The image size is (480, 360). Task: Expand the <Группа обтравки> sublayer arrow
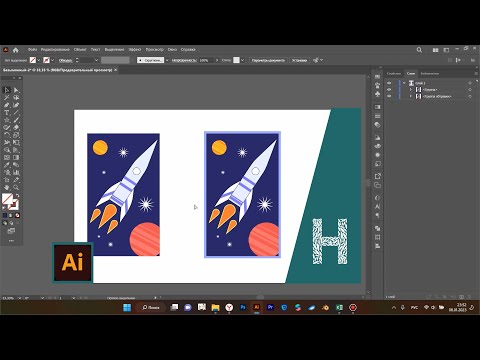411,96
